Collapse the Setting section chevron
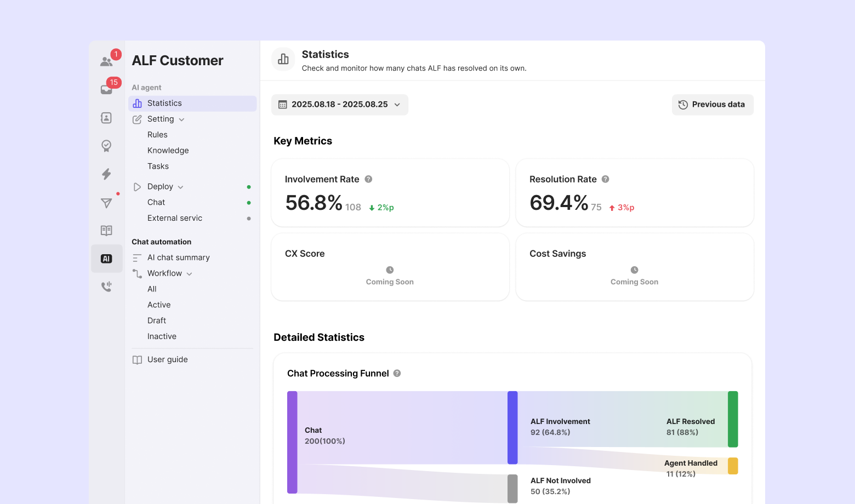 (x=181, y=119)
